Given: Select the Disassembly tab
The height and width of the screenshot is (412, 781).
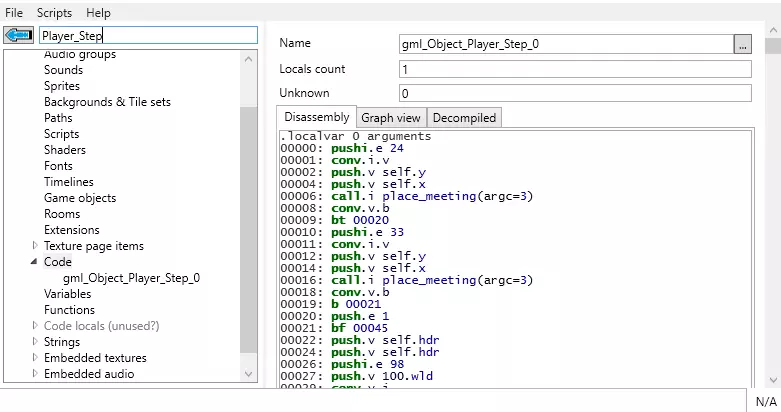Looking at the screenshot, I should pos(316,117).
